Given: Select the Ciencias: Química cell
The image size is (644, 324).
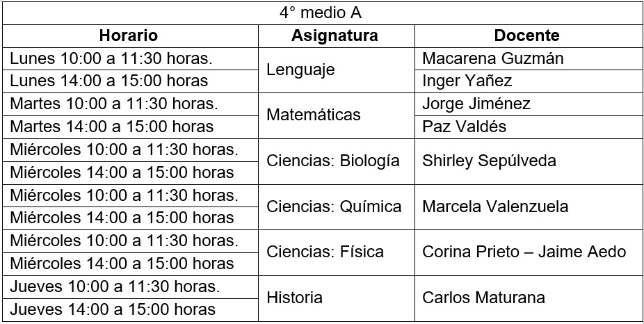Looking at the screenshot, I should 334,206.
